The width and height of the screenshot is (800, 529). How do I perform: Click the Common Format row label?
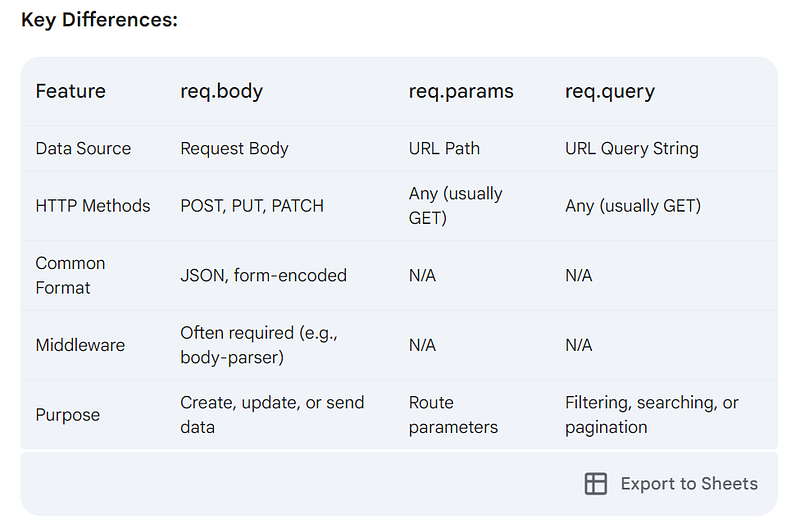70,275
